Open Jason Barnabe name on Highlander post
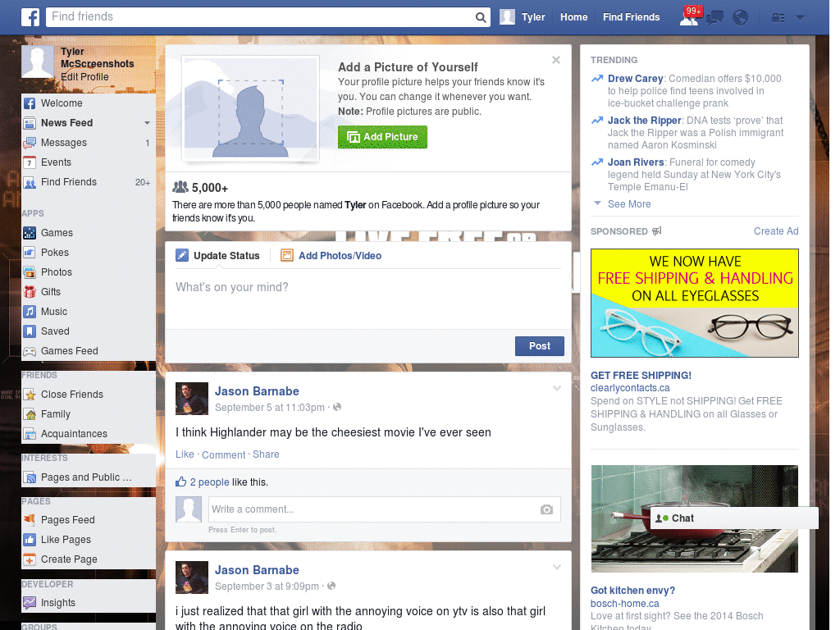Screen dimensions: 840x630 click(257, 391)
